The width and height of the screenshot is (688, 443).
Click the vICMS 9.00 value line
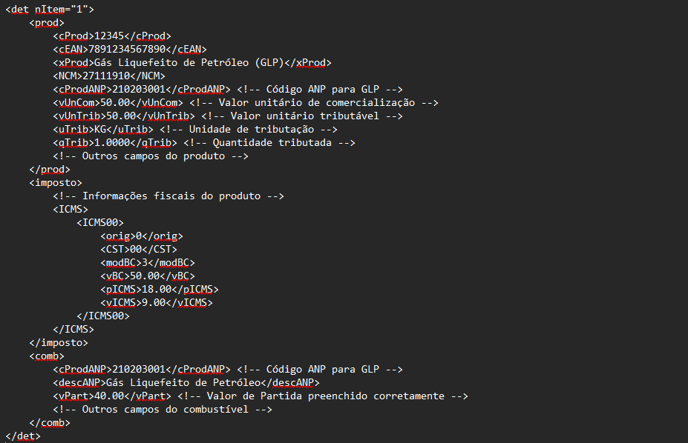coord(156,303)
